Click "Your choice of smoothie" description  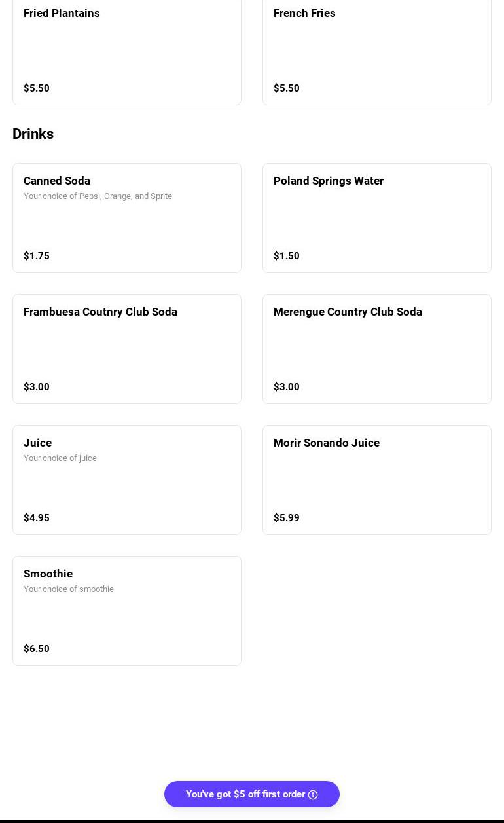click(69, 589)
